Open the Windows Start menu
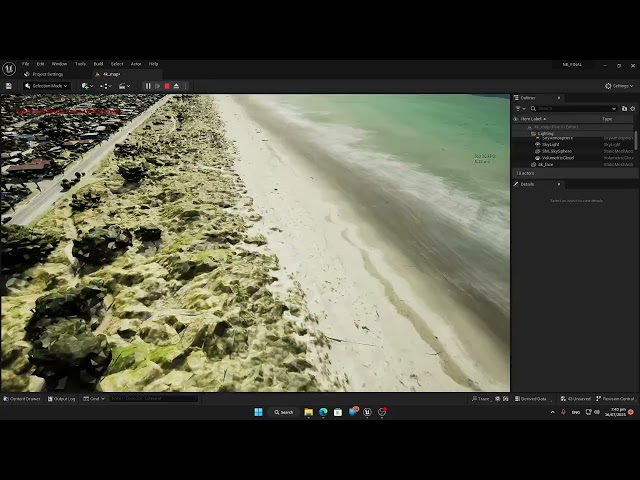640x480 pixels. pyautogui.click(x=258, y=412)
